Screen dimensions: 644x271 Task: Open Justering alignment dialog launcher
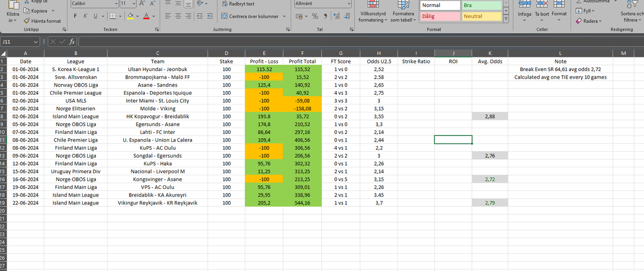[x=287, y=30]
